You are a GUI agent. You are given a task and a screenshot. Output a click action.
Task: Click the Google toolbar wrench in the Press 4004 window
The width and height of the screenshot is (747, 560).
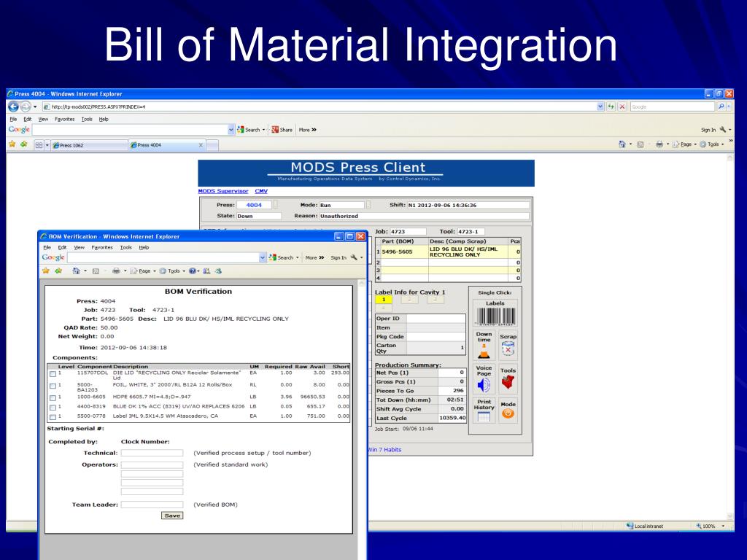point(723,130)
